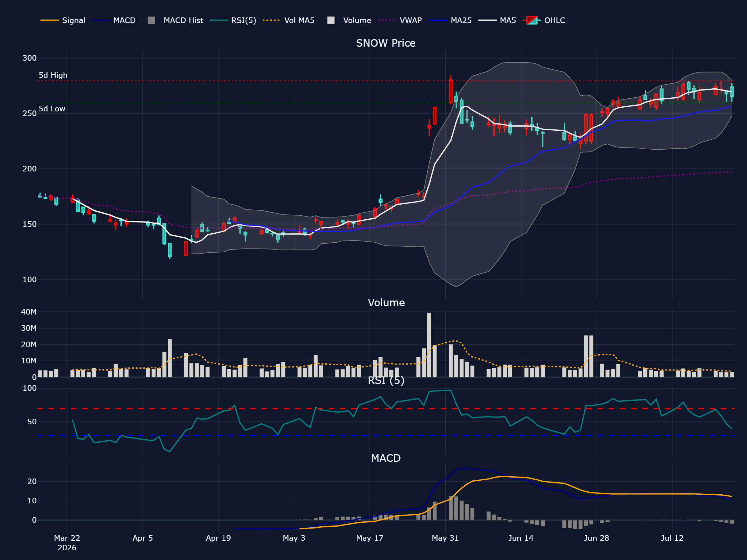Click the Jun 28 date label
The height and width of the screenshot is (560, 747).
click(x=596, y=538)
